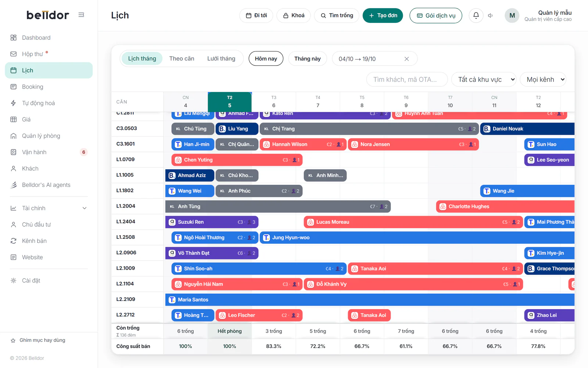Image resolution: width=588 pixels, height=368 pixels.
Task: Toggle the sound speaker icon
Action: (490, 15)
